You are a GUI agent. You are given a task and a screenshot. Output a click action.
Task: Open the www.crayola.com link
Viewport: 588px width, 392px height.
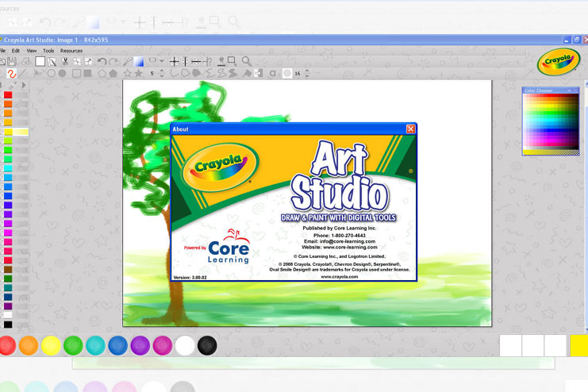click(x=340, y=277)
